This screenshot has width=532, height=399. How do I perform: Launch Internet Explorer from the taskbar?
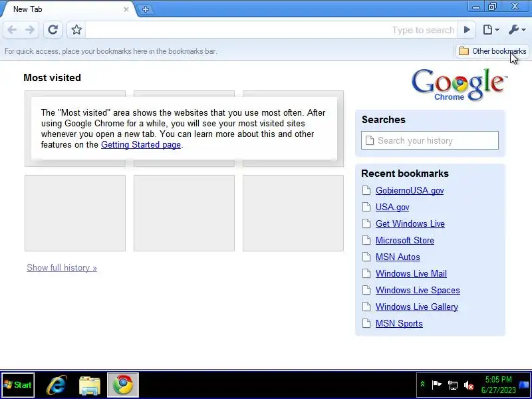(x=57, y=385)
